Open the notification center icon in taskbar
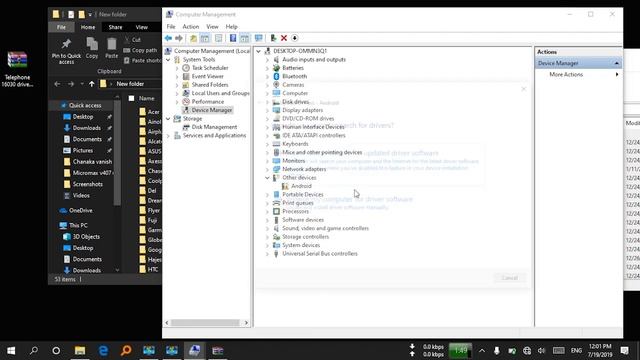640x360 pixels. (x=624, y=351)
